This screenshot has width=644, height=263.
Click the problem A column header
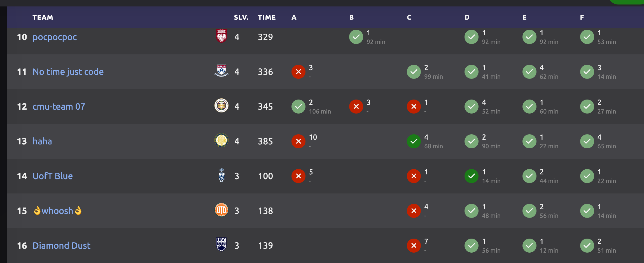[x=294, y=17]
